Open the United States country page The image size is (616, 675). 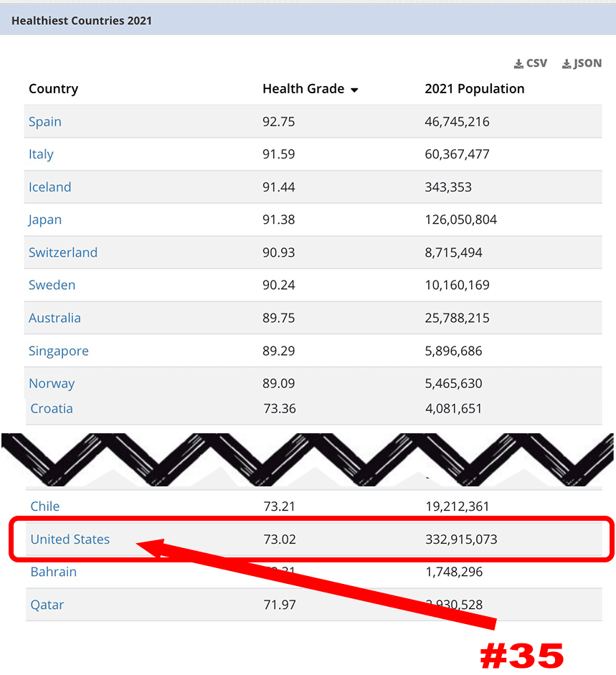[70, 539]
